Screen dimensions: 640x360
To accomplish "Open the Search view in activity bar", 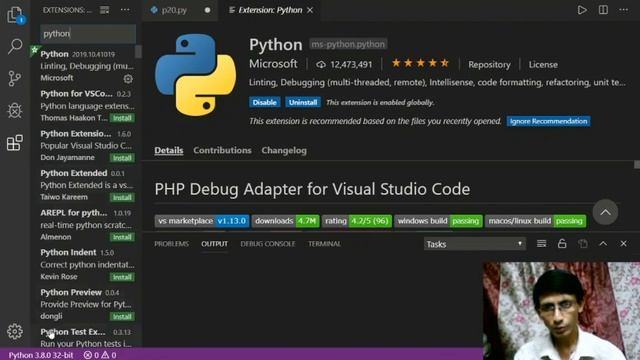I will point(15,46).
